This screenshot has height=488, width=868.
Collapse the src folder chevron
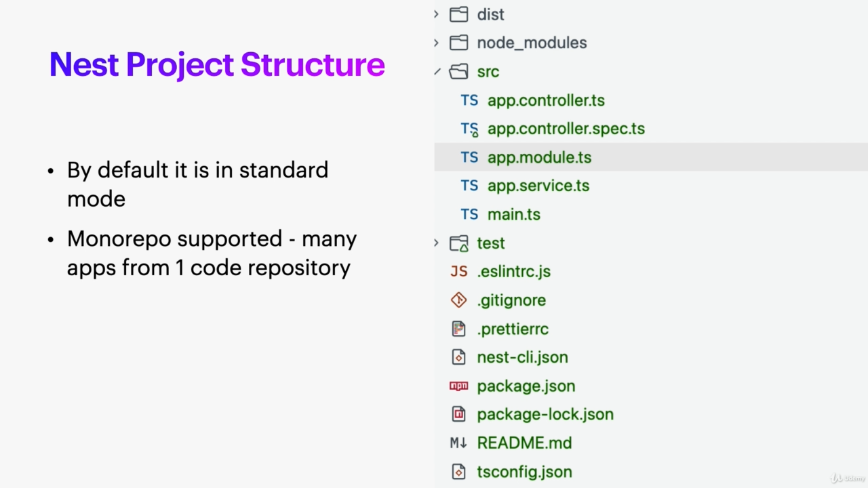(437, 71)
